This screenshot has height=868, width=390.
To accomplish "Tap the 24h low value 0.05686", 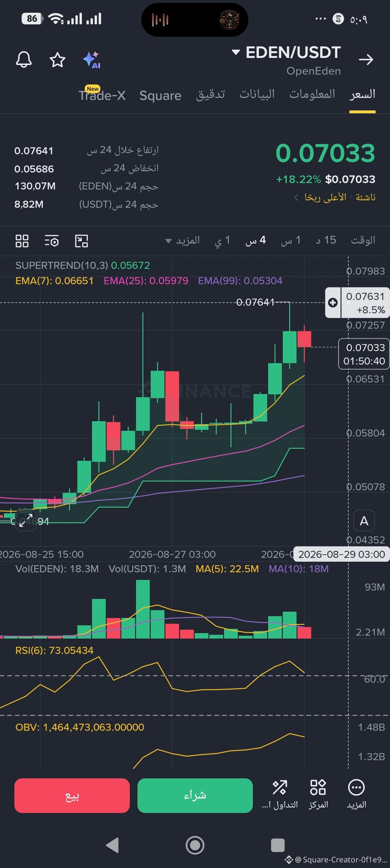I will 34,169.
